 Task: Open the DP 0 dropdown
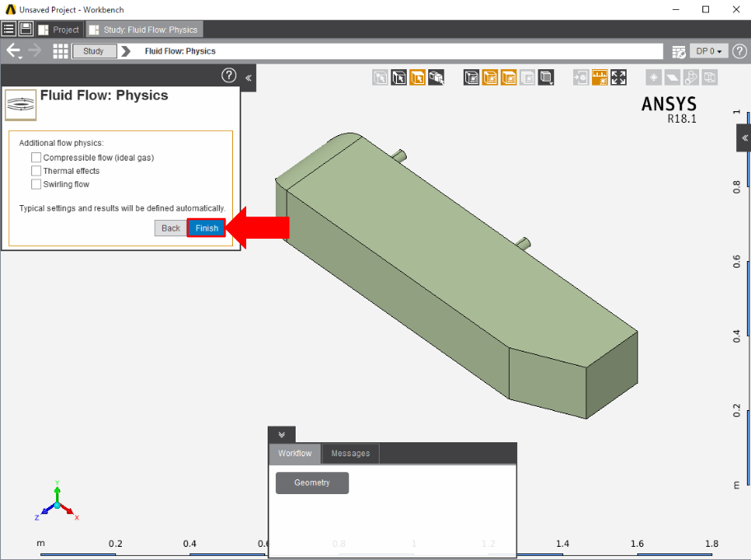point(709,51)
